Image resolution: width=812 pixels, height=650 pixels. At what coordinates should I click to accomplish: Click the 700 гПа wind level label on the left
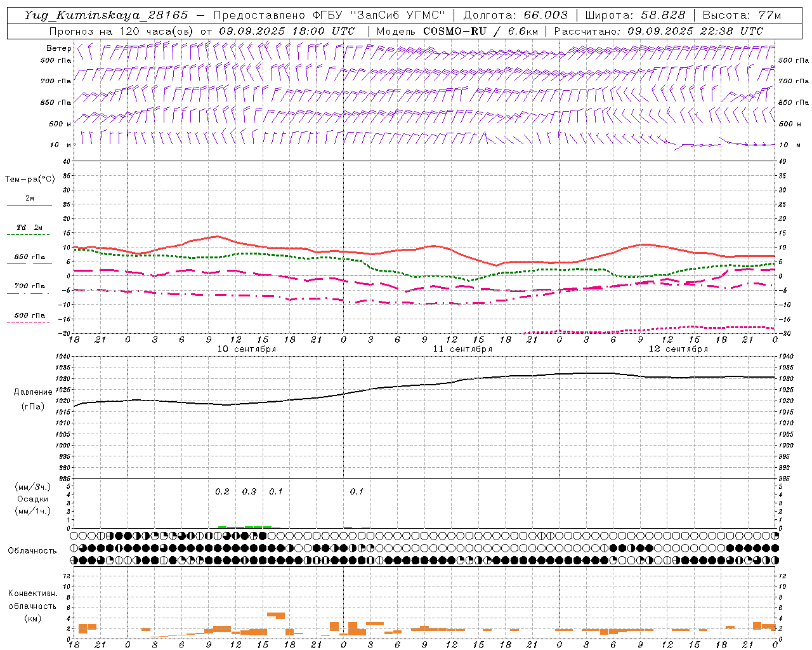pos(56,81)
